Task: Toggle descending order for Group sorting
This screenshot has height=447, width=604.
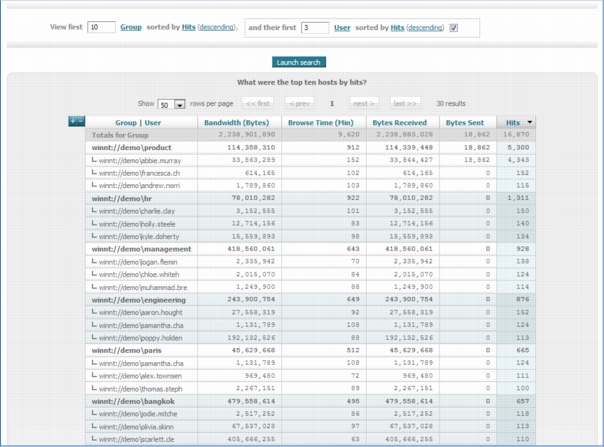Action: tap(216, 27)
